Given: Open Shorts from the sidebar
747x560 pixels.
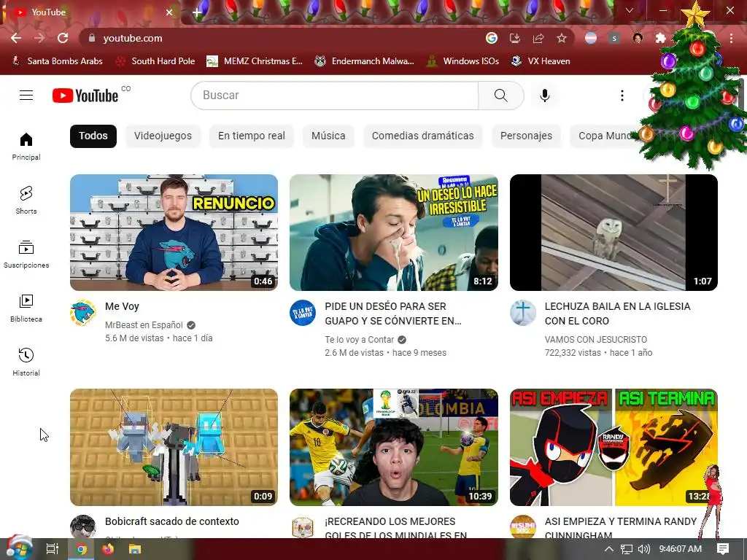Looking at the screenshot, I should coord(26,200).
